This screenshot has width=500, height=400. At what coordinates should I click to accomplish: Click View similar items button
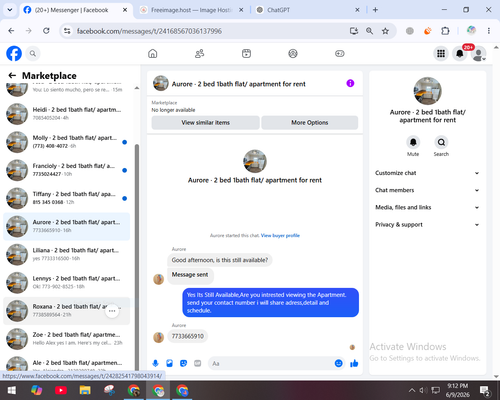coord(206,123)
